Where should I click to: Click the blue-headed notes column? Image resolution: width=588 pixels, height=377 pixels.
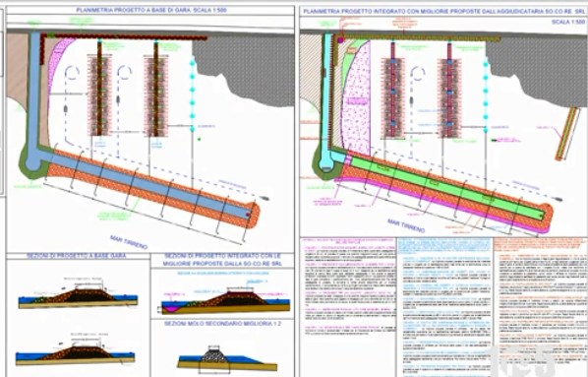[445, 307]
